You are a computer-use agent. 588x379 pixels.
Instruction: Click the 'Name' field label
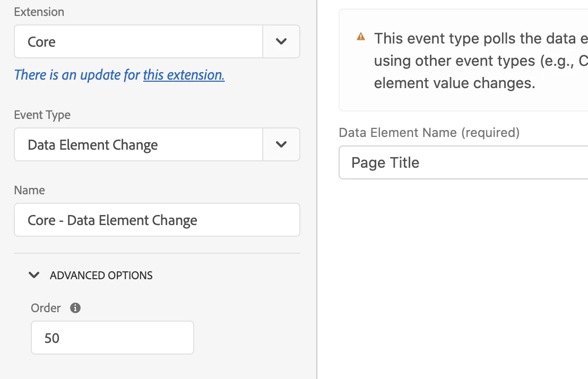coord(29,190)
